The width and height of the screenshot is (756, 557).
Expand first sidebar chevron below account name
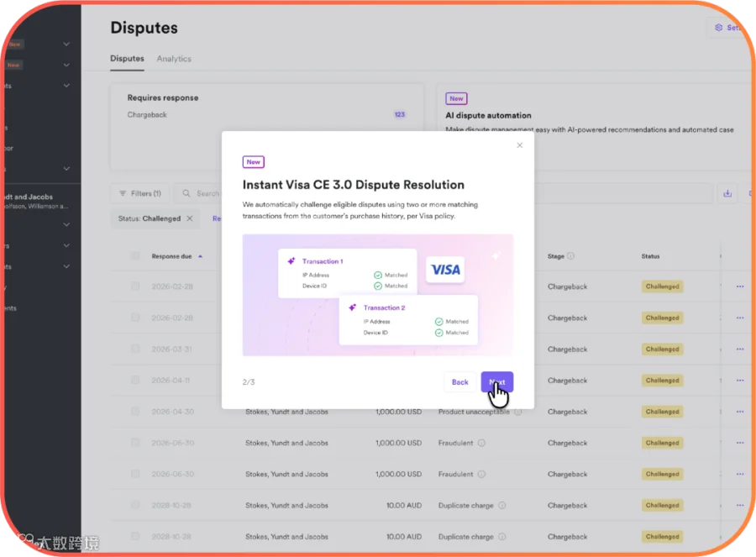[x=66, y=224]
